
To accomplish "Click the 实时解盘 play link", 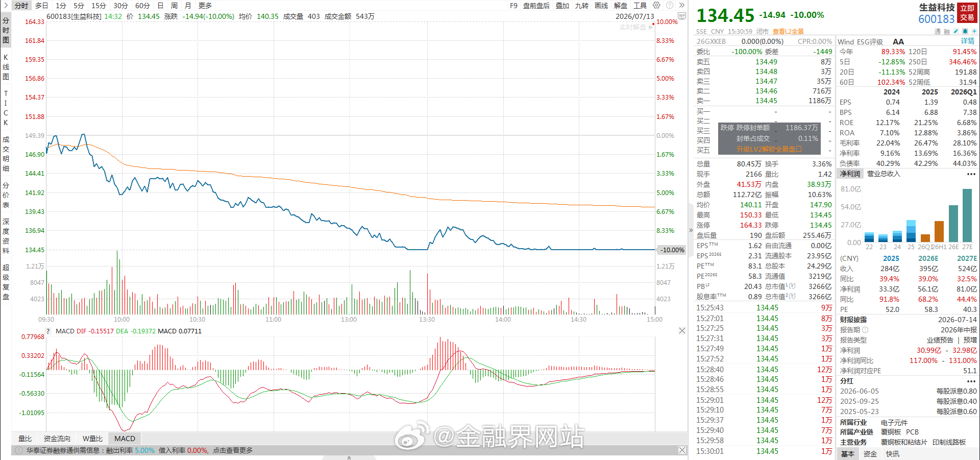I will click(x=636, y=27).
